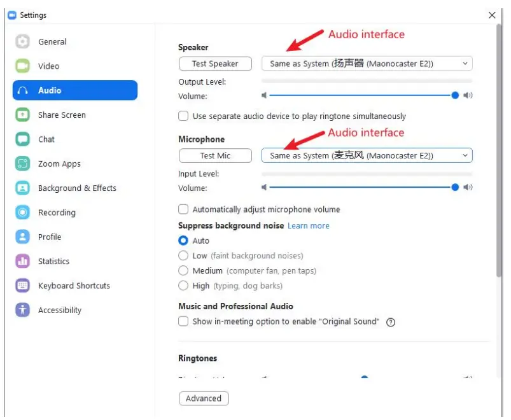Open the Learn more link
Viewport: 511px width, 420px height.
pyautogui.click(x=309, y=226)
